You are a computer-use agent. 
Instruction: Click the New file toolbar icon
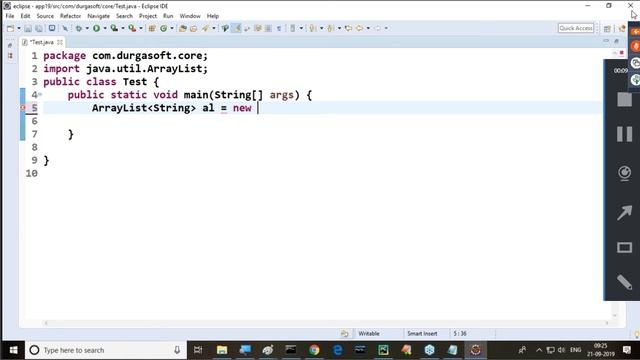click(11, 28)
